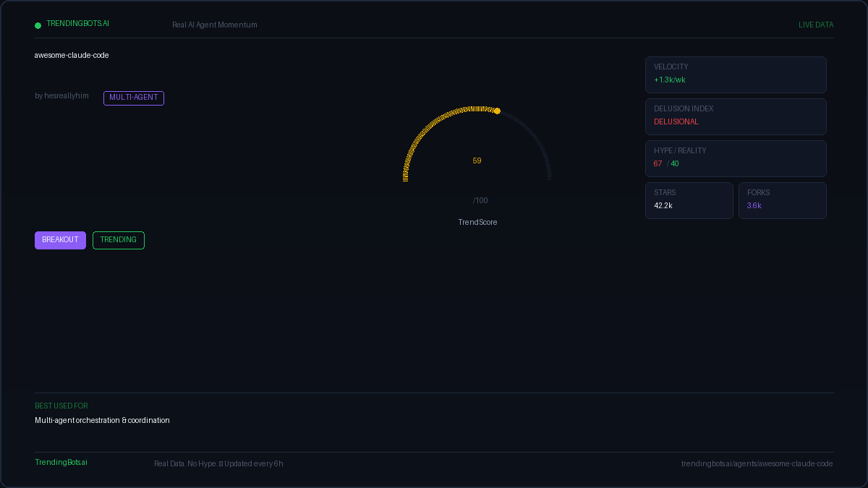
Task: Click the +1.3k/wk velocity value
Action: click(x=670, y=80)
